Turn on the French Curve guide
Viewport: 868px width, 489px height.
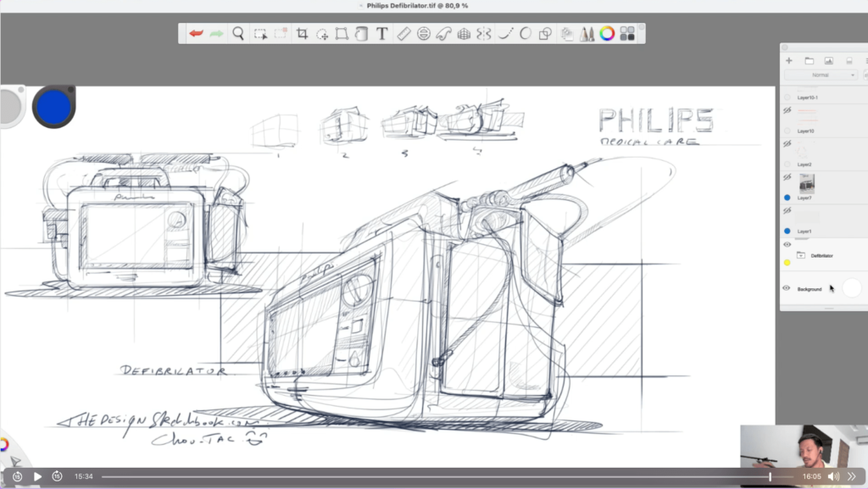[443, 34]
